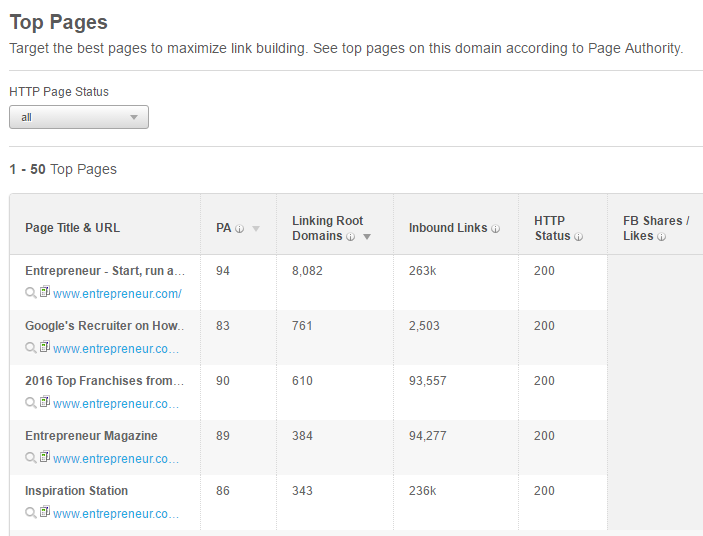Click title 'Google's Recruiter on How..'
The image size is (703, 536).
click(x=104, y=326)
